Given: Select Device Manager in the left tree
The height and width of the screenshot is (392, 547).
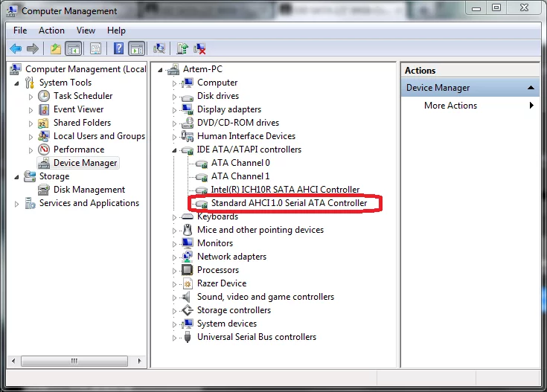Looking at the screenshot, I should [85, 163].
